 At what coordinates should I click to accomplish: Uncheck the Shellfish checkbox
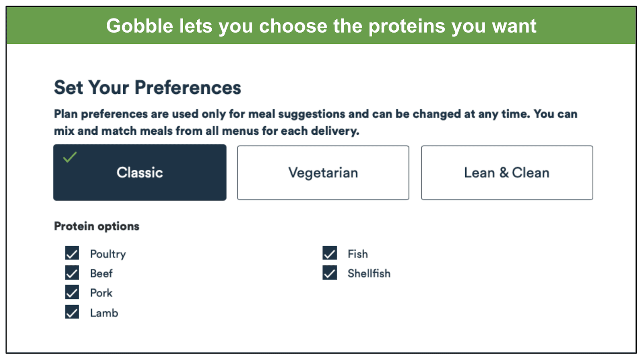tap(330, 273)
